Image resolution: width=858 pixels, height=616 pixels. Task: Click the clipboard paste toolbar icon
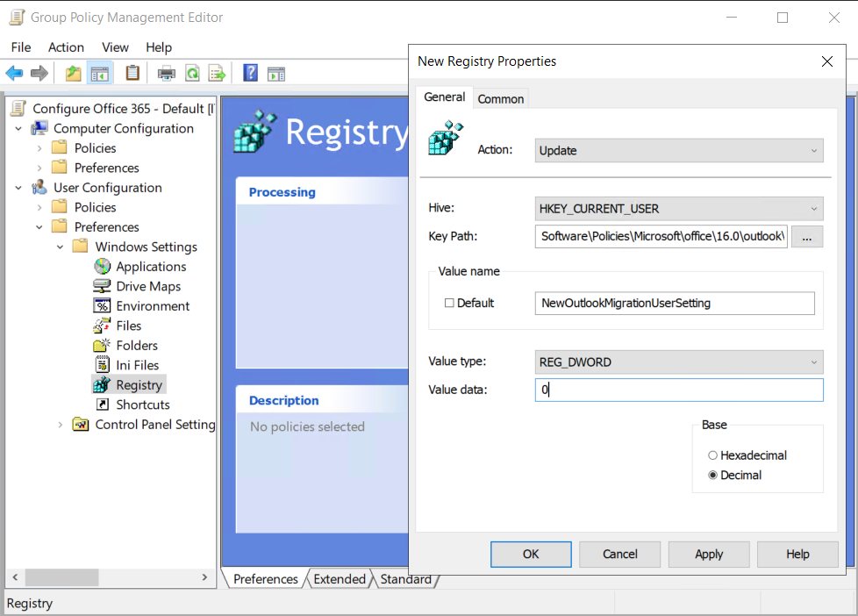pyautogui.click(x=132, y=73)
